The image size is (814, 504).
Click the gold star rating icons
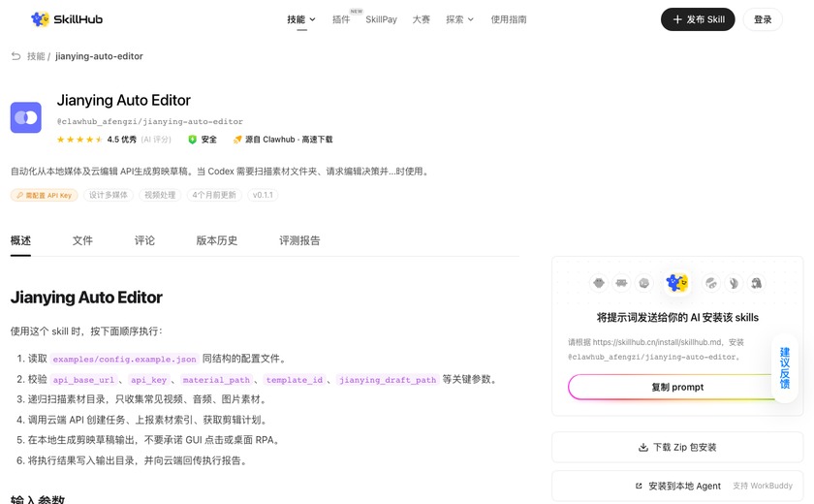coord(79,140)
